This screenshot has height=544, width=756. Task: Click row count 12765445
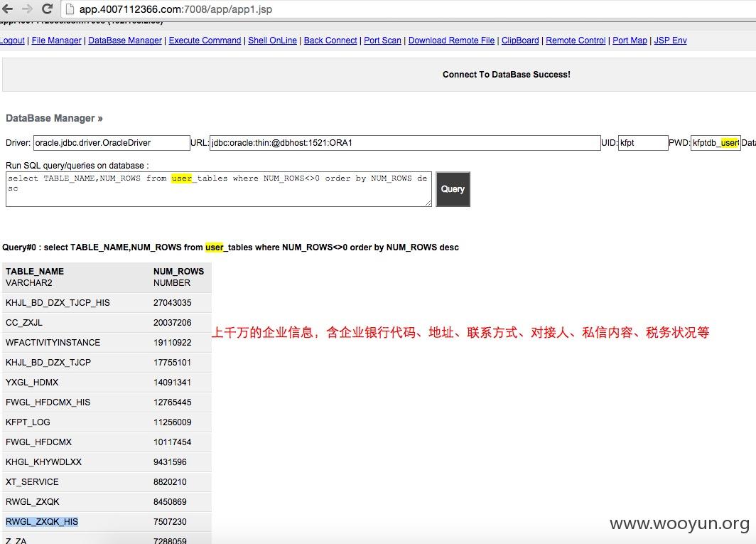click(x=173, y=402)
